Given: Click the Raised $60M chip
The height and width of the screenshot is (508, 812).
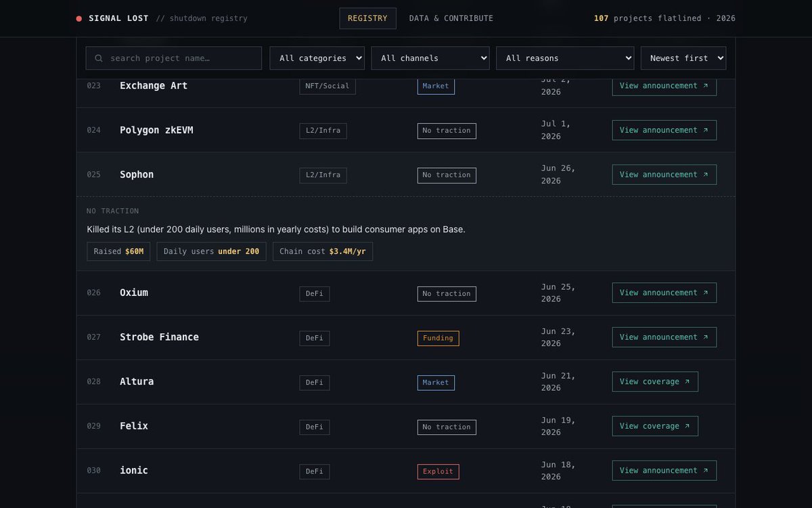Looking at the screenshot, I should click(x=119, y=251).
